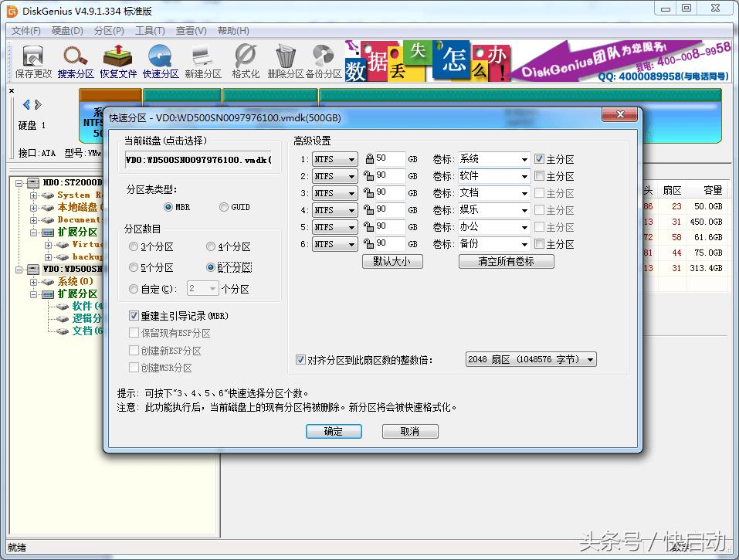Uncheck 重建主引导记录(MBR)
Viewport: 739px width, 560px height.
tap(135, 315)
